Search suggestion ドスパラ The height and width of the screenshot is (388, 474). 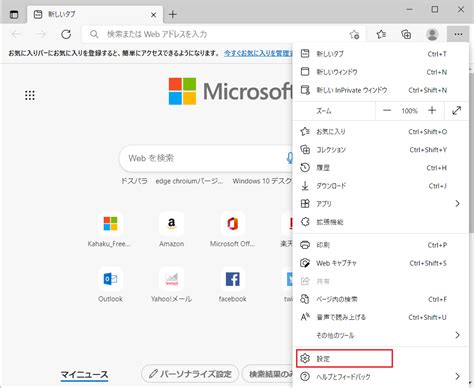[x=134, y=181]
